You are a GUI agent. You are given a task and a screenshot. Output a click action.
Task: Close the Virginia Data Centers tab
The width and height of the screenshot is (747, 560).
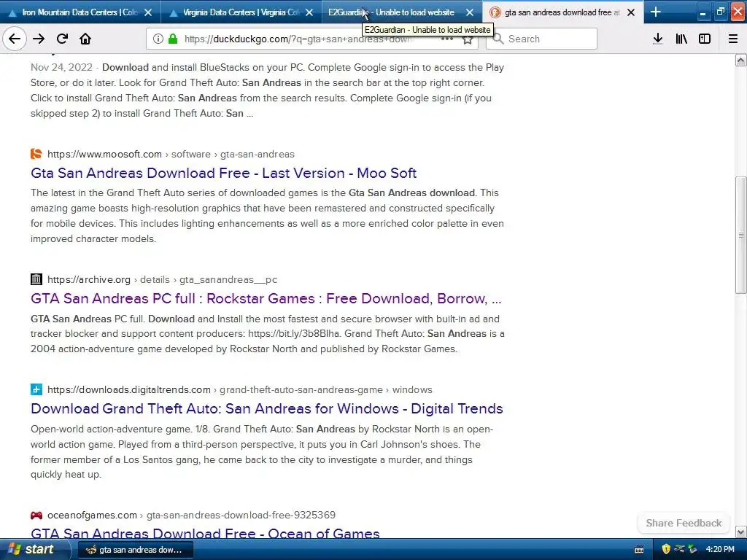[309, 12]
